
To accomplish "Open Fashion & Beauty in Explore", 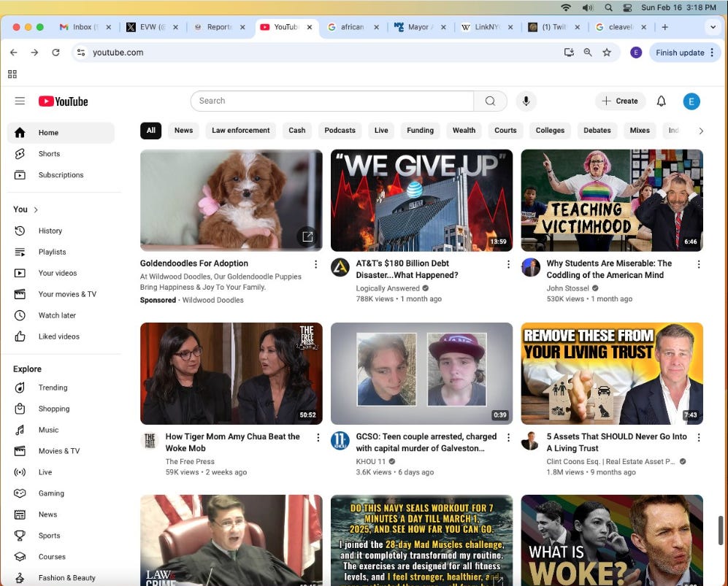I will click(61, 578).
